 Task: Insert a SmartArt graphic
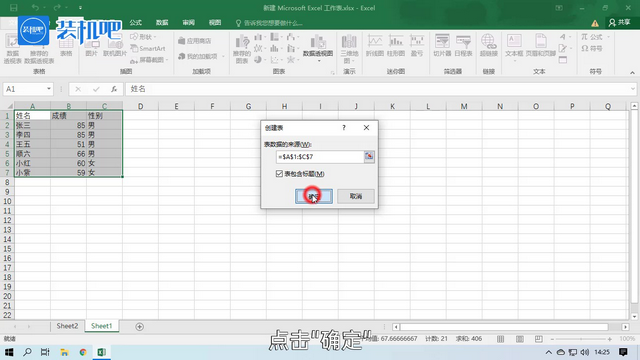point(148,49)
